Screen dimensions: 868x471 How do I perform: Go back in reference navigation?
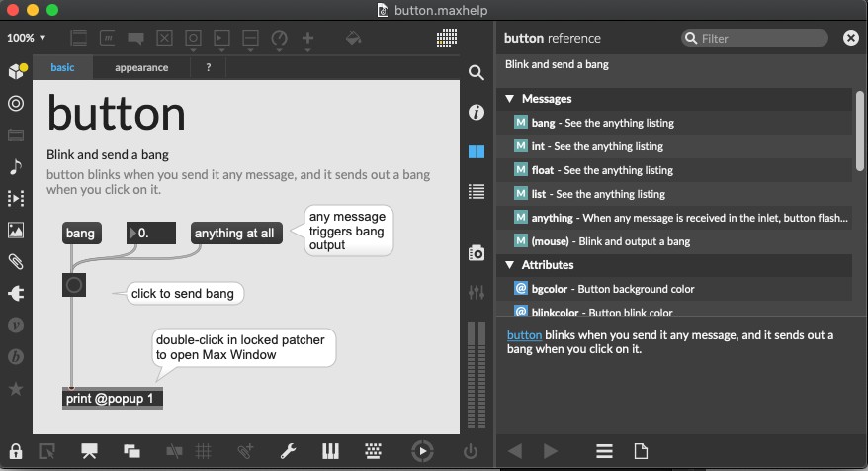coord(515,451)
